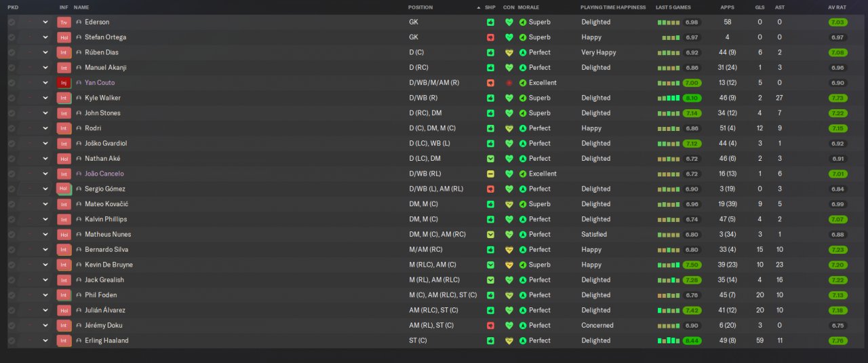Click Jack Grealish's player info icon
Screen dimensions: 868x363
point(79,280)
